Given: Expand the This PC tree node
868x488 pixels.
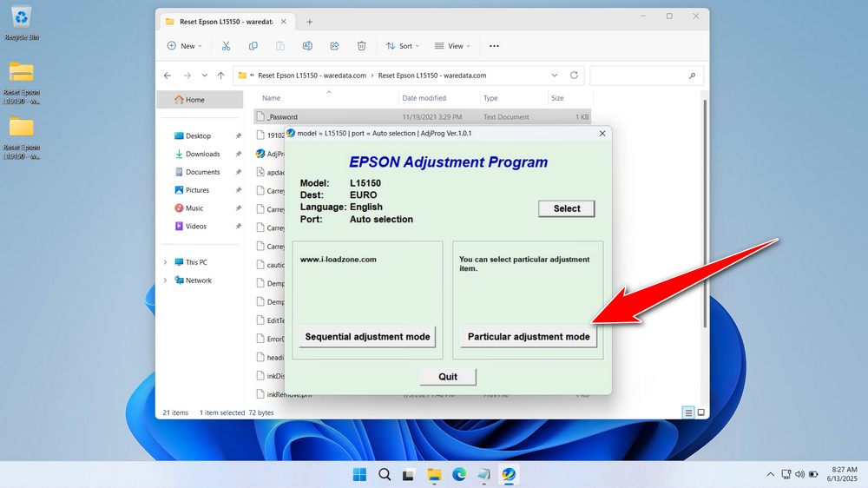Looking at the screenshot, I should point(165,262).
